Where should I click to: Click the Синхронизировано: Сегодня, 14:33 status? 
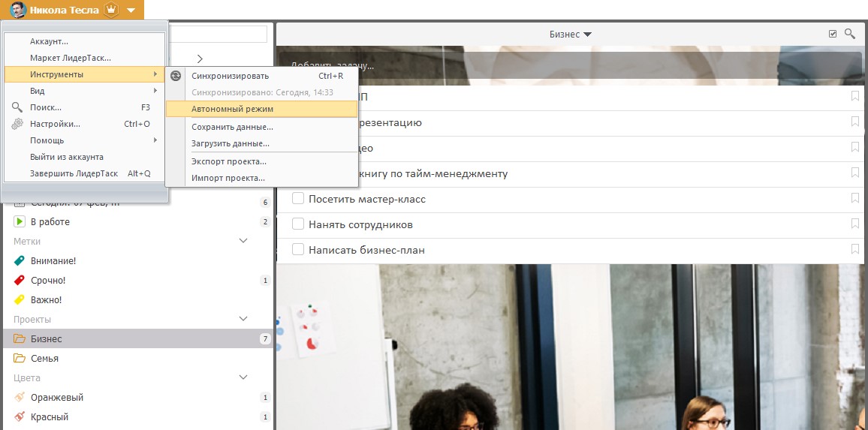coord(262,92)
